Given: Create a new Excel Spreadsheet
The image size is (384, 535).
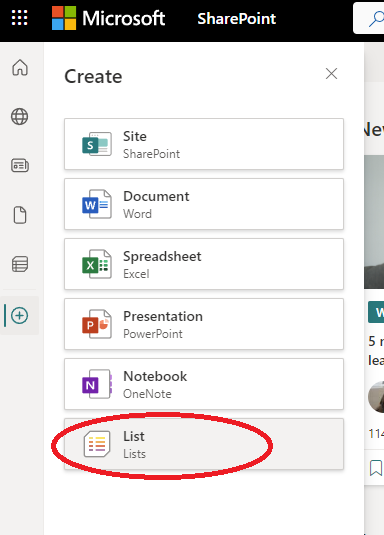Looking at the screenshot, I should pyautogui.click(x=204, y=264).
